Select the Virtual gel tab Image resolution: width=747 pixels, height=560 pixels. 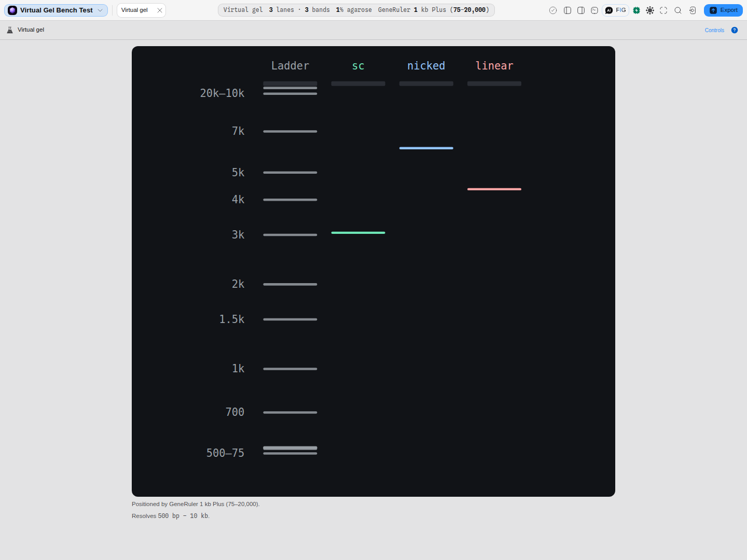coord(134,10)
